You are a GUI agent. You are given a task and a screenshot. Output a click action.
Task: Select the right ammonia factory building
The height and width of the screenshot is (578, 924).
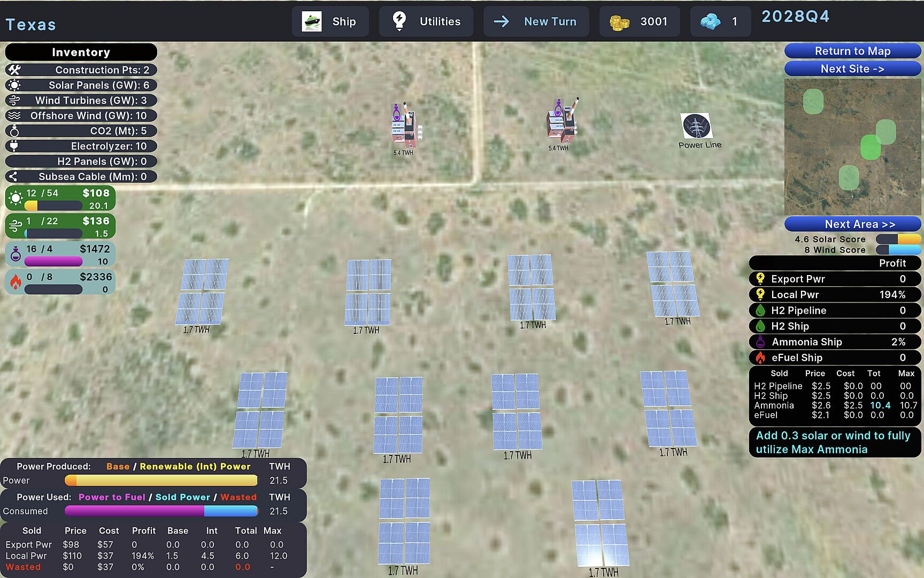(561, 122)
